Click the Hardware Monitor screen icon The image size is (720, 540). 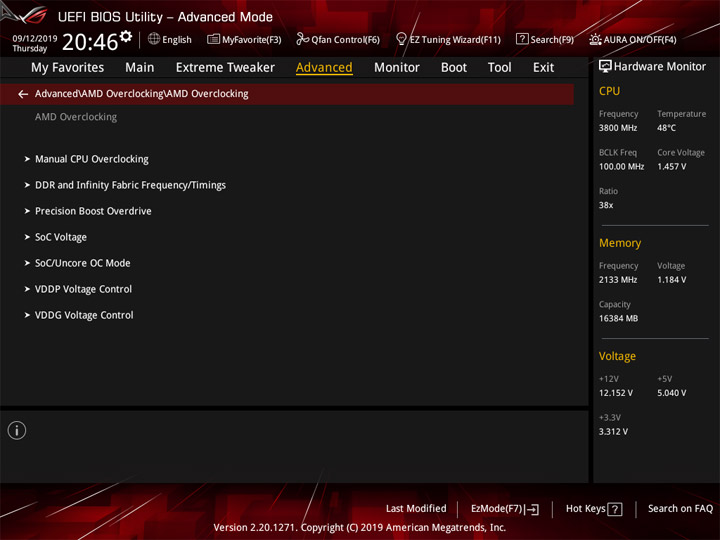tap(605, 67)
